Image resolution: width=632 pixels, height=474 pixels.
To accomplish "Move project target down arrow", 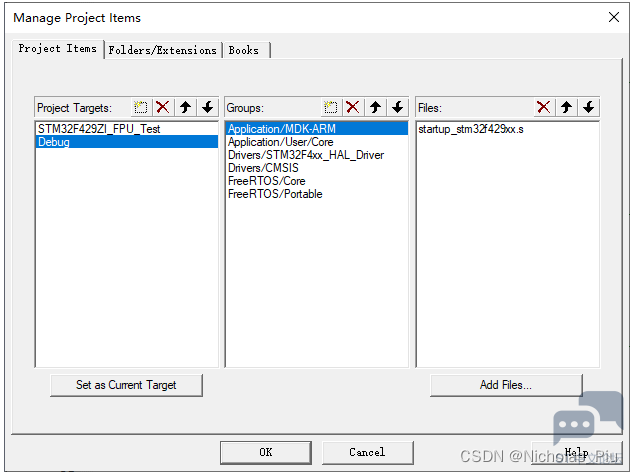I will point(207,107).
